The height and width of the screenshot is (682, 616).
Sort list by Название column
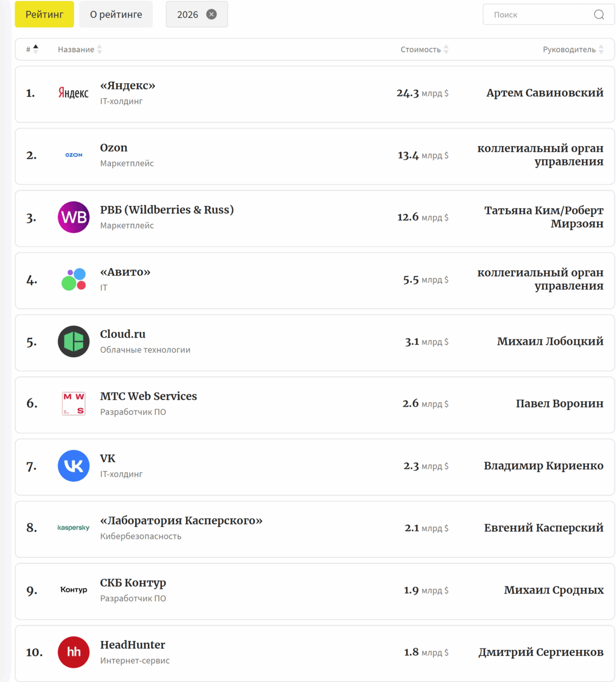80,49
